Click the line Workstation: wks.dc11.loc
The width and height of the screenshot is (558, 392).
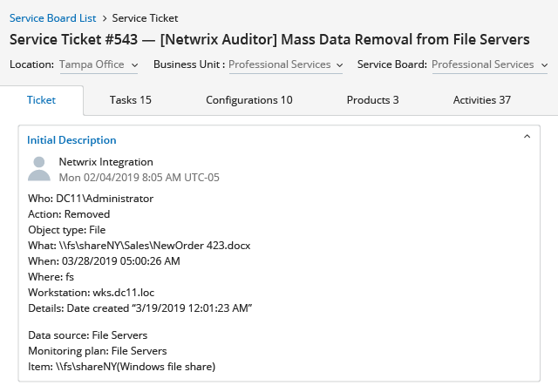pyautogui.click(x=91, y=293)
